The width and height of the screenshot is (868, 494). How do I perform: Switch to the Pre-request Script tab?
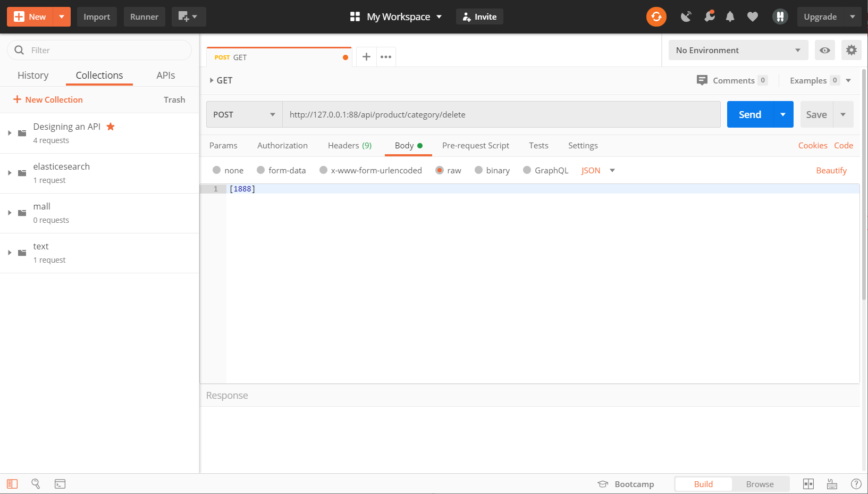click(x=476, y=146)
